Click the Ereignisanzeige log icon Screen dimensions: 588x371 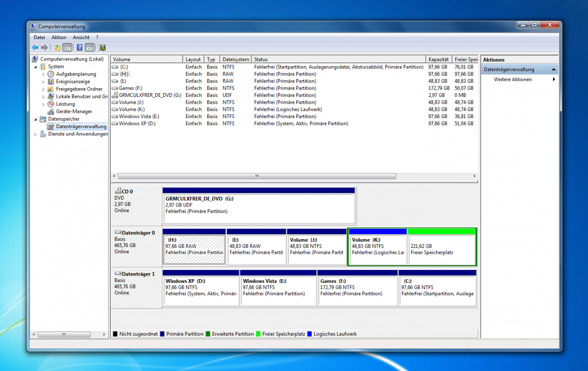[51, 81]
